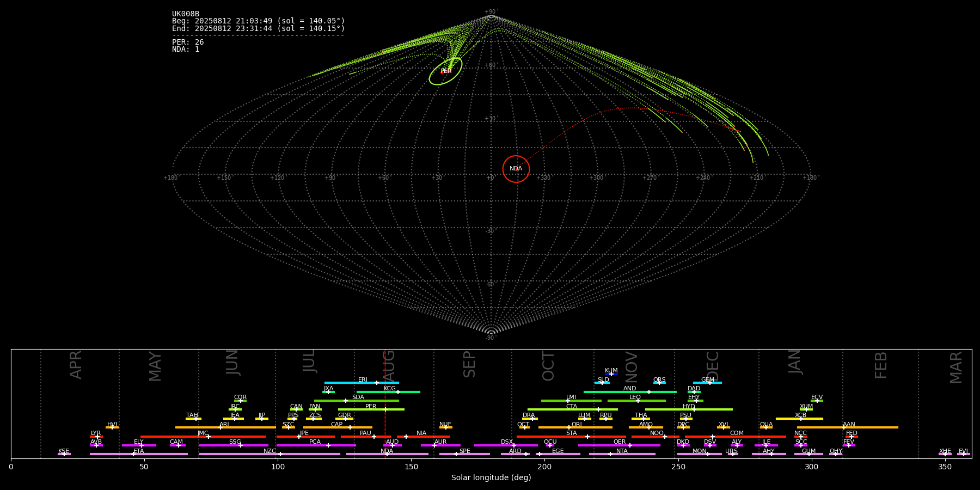Click the LEO shower bar

pos(636,401)
